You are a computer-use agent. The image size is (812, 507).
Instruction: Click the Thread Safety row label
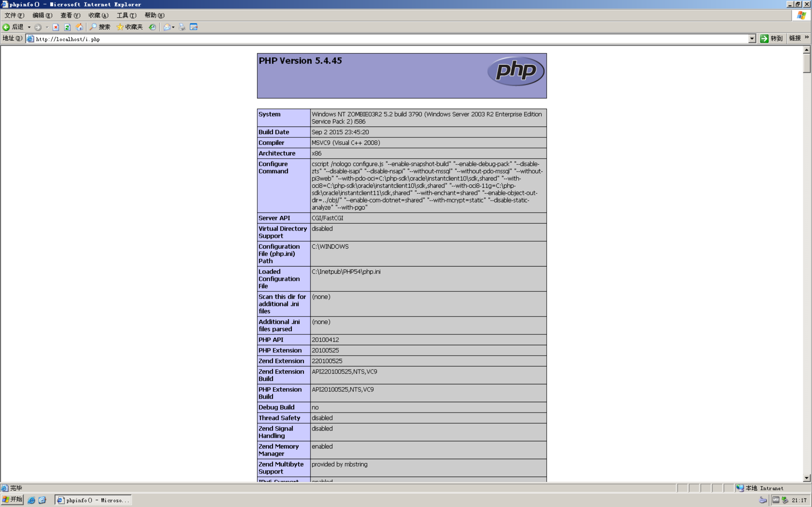pos(279,418)
